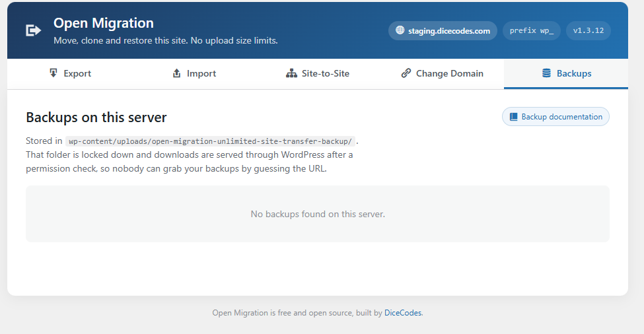Click the Change Domain chain-link icon
Screen dimensions: 644x334
[406, 73]
